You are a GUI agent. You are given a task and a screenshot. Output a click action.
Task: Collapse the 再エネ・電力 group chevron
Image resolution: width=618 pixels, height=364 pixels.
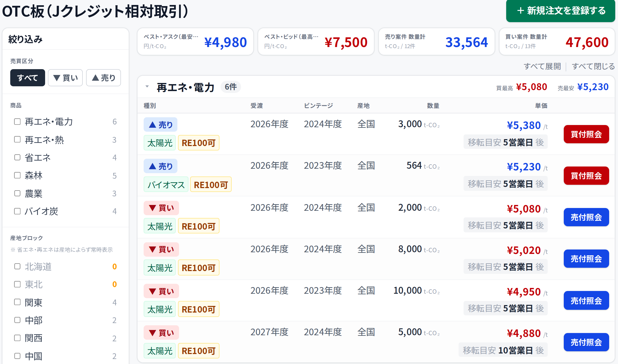[147, 87]
